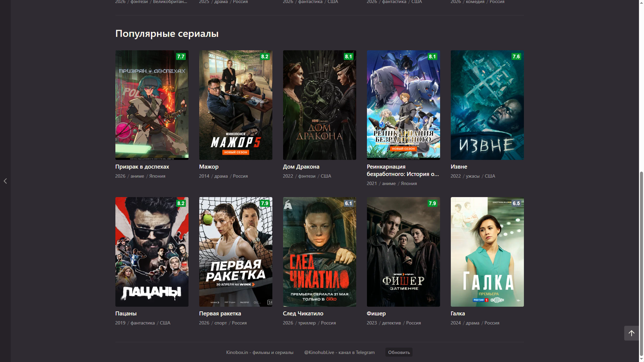Click the 7.9 rating on Первая ракетка
644x362 pixels.
(x=265, y=203)
